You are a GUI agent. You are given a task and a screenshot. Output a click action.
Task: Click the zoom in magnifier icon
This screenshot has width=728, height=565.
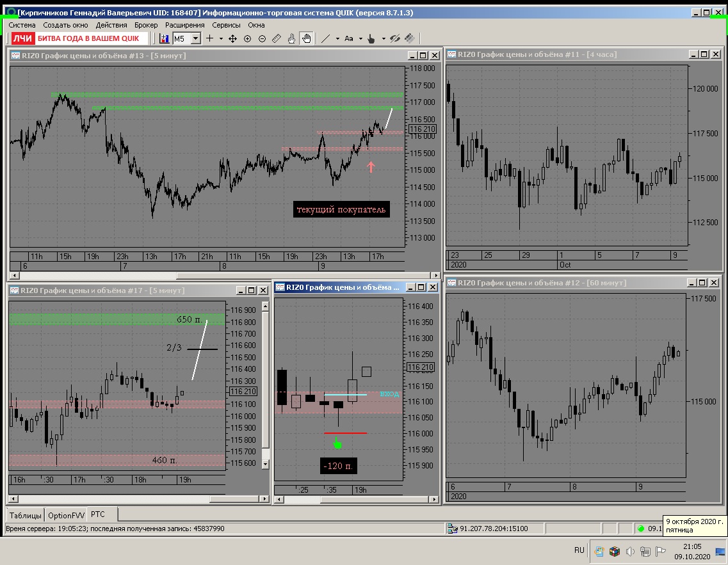point(247,38)
